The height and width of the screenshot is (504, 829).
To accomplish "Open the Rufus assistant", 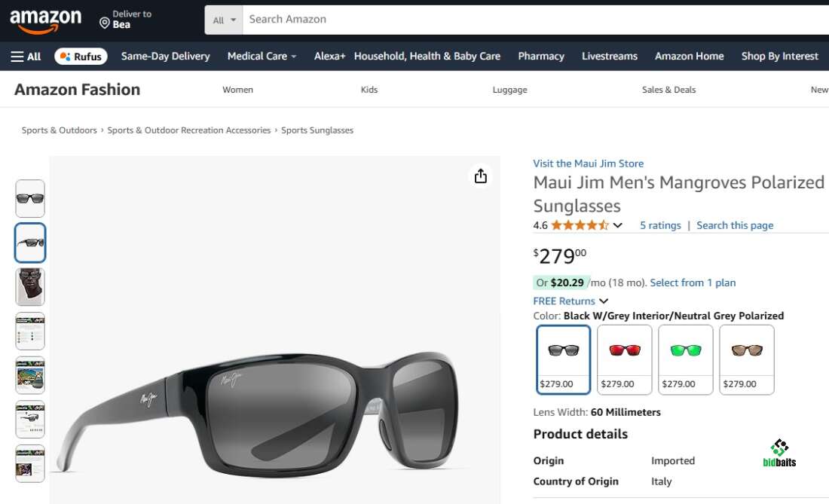I will [81, 57].
